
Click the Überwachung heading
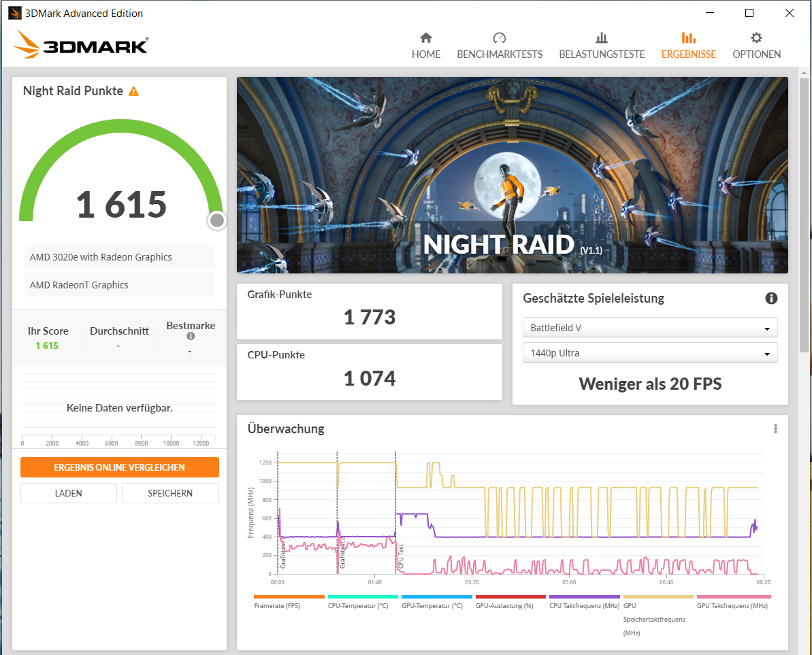point(286,429)
